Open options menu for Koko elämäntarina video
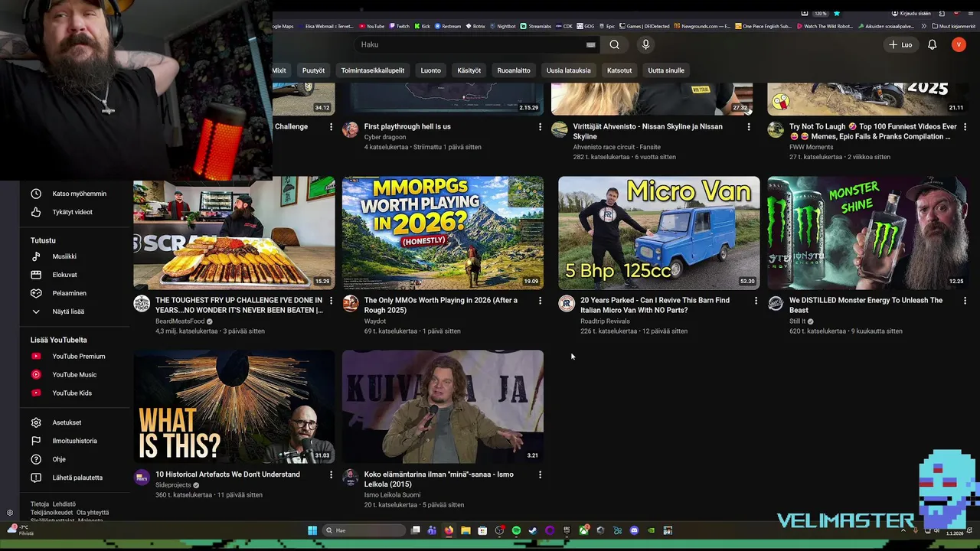Image resolution: width=980 pixels, height=551 pixels. [x=540, y=474]
